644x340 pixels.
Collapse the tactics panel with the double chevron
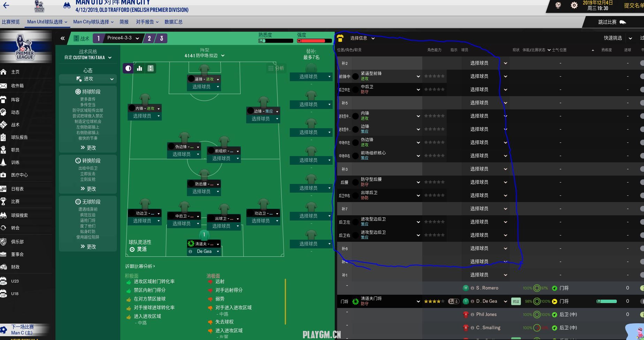(62, 38)
